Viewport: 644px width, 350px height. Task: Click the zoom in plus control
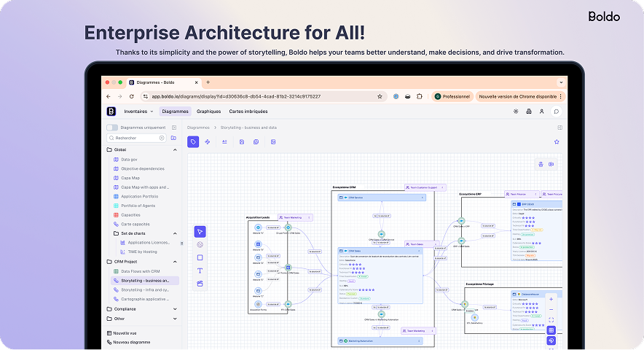[551, 299]
